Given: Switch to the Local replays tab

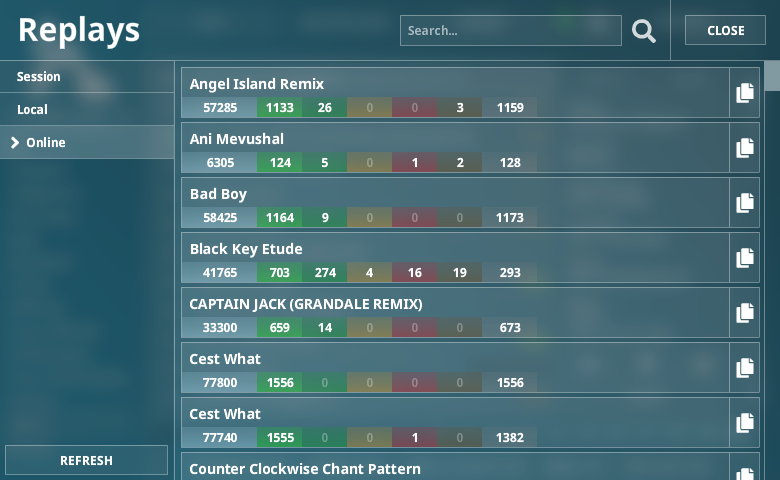Looking at the screenshot, I should [x=87, y=110].
